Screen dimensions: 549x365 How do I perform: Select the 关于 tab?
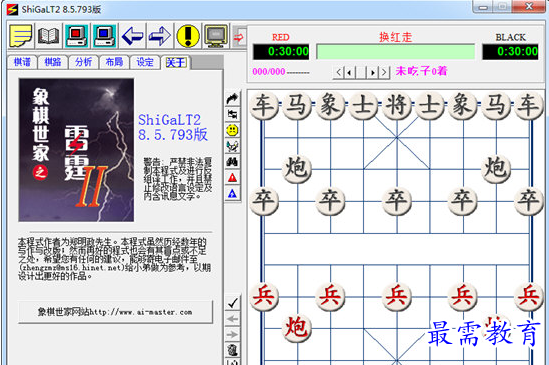click(x=176, y=62)
